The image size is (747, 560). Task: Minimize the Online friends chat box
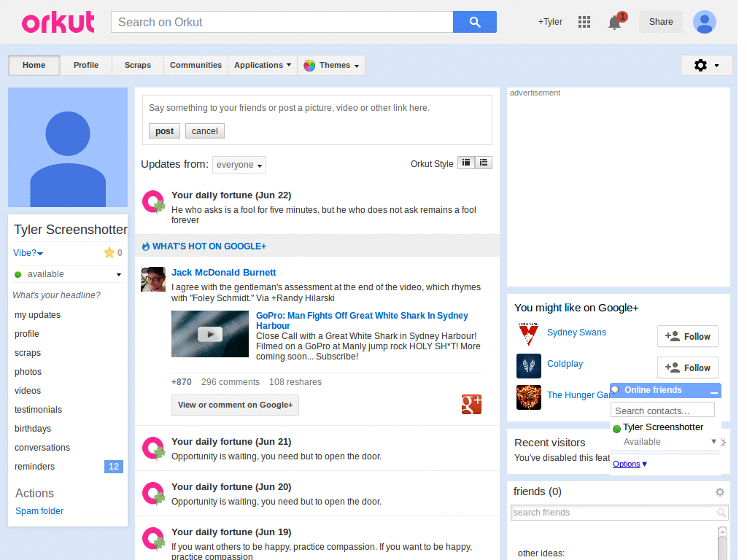[713, 392]
